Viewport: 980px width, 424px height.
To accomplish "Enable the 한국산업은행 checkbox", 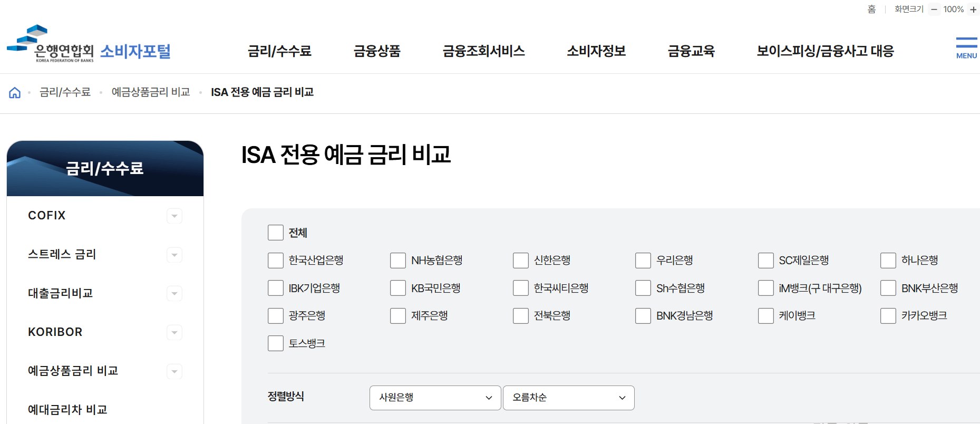I will 275,260.
